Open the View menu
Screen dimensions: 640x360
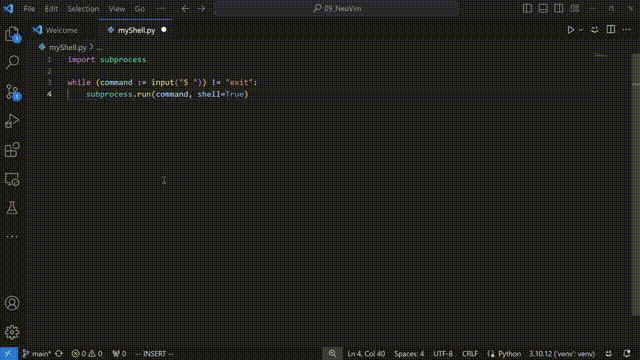coord(117,9)
